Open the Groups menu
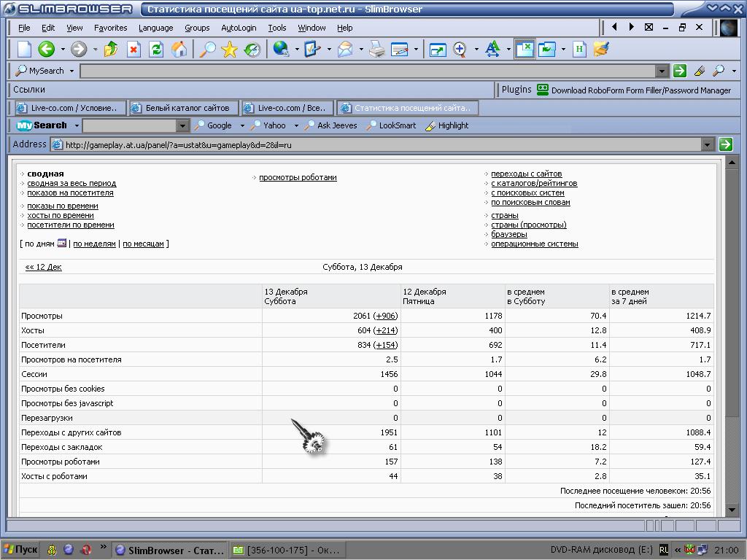 click(197, 28)
